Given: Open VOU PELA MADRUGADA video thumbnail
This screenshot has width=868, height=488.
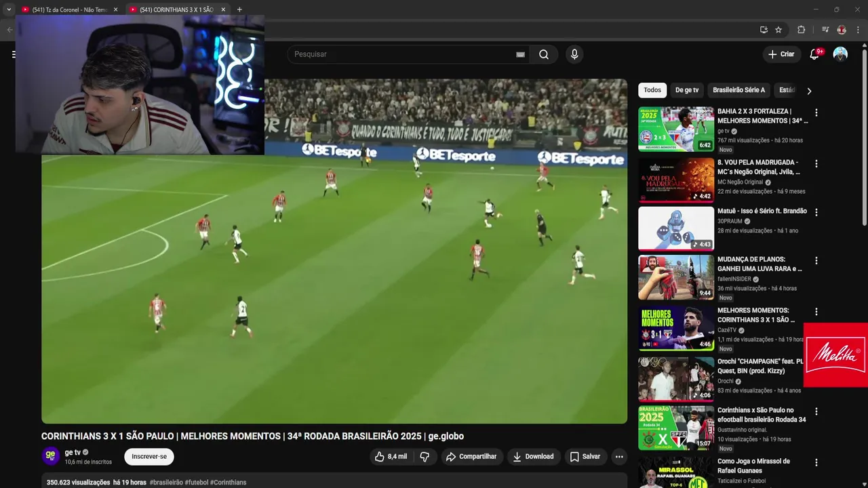Looking at the screenshot, I should pos(676,180).
